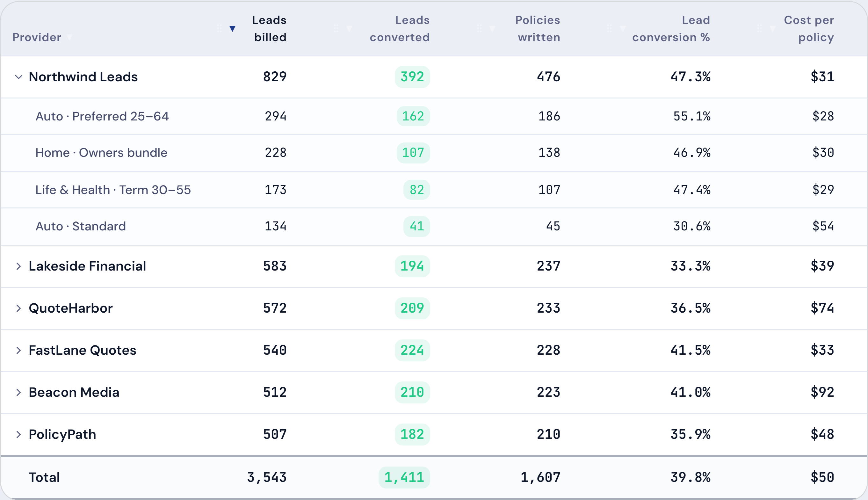The height and width of the screenshot is (500, 868).
Task: Click the 1,411 total converted badge
Action: [x=404, y=477]
